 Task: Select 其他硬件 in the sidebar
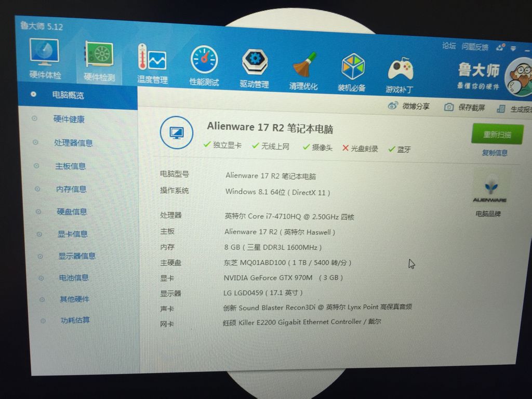coord(74,299)
